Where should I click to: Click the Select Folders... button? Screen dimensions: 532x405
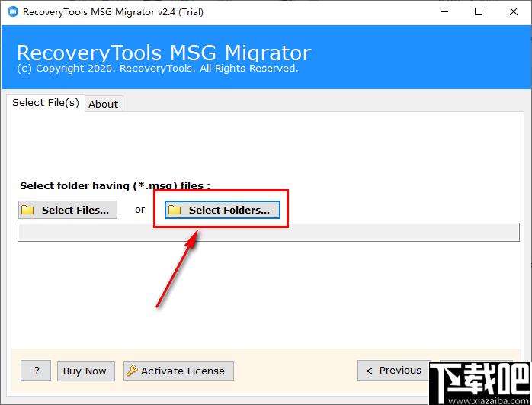(223, 210)
